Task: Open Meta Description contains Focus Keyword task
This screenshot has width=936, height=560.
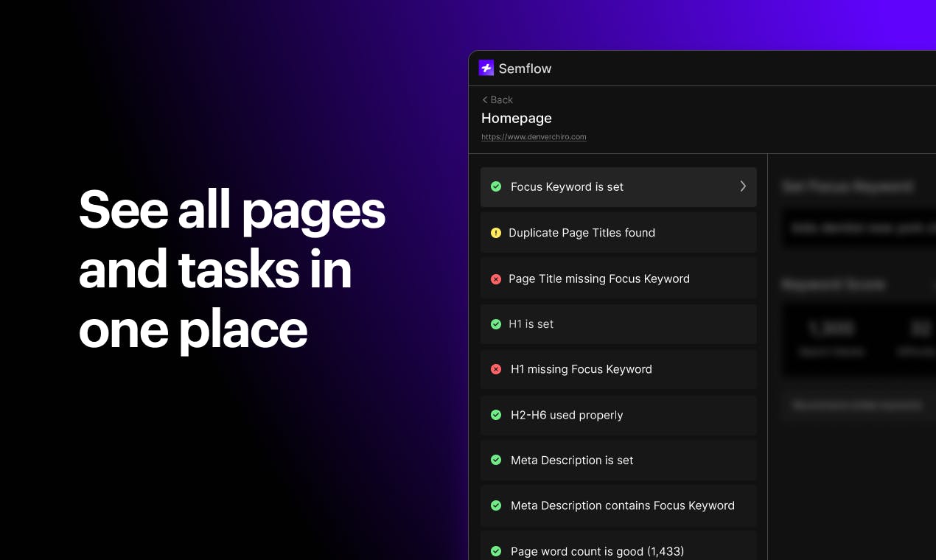Action: (618, 505)
